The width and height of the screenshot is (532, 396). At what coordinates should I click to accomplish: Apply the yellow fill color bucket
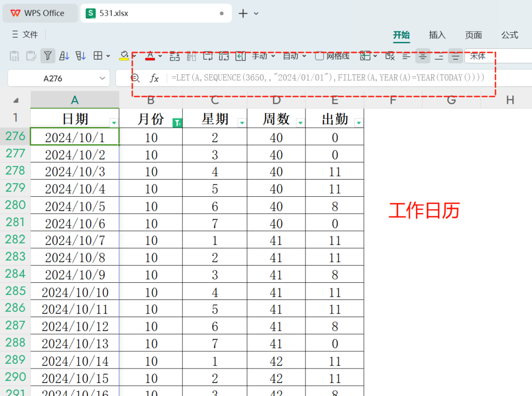pos(124,56)
